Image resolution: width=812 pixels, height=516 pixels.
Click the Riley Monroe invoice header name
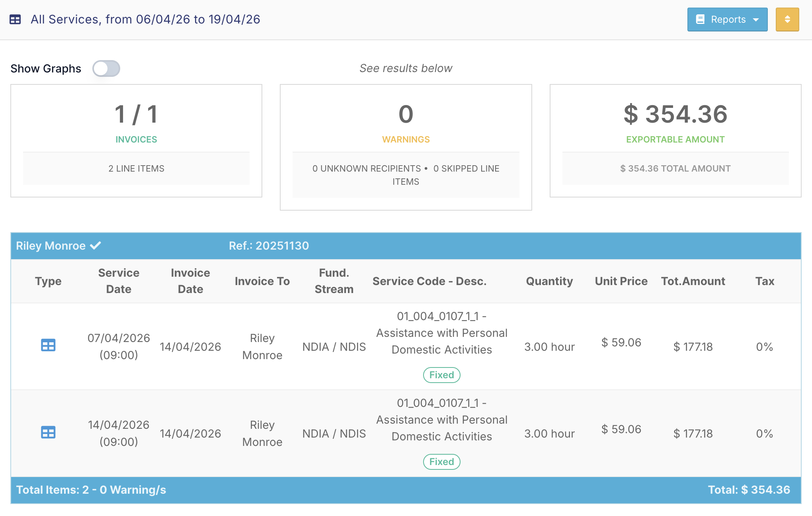pos(51,246)
